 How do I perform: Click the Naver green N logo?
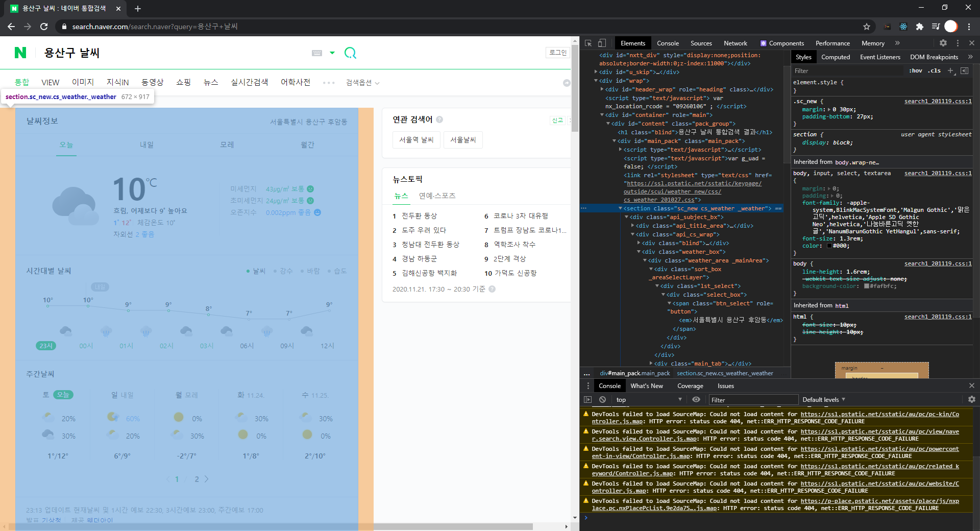coord(20,53)
